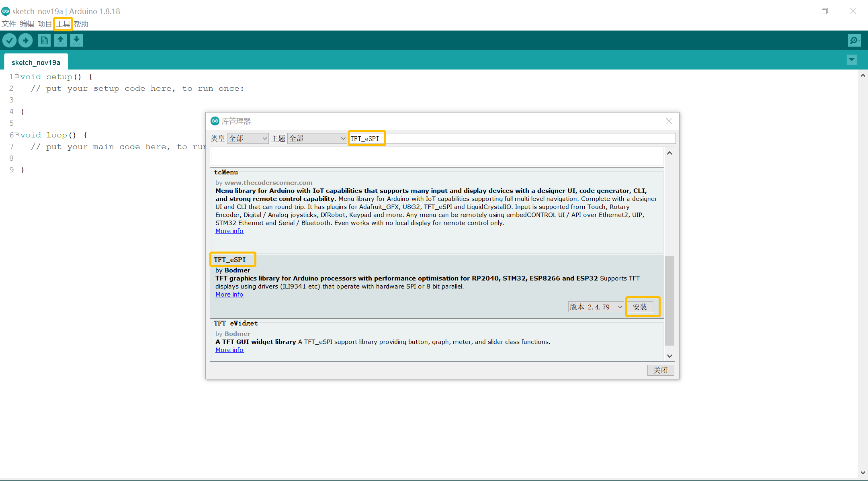Click the 安装 button for TFT_eSPI

click(x=640, y=307)
